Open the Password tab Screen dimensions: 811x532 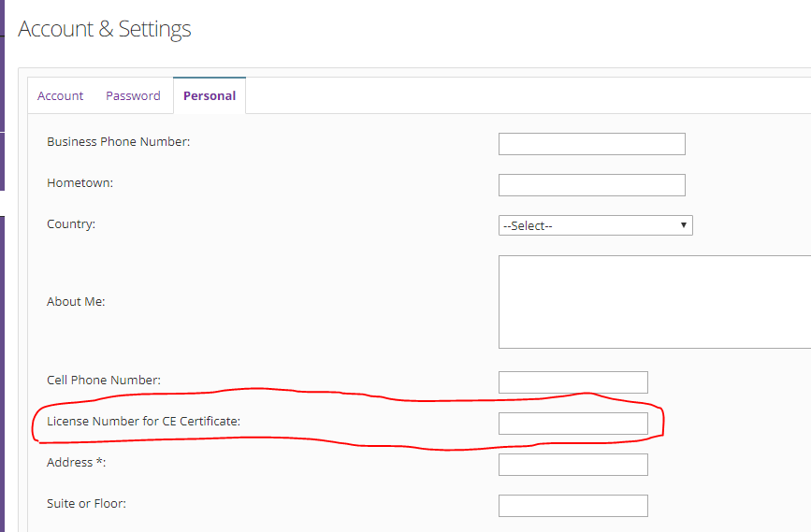133,95
